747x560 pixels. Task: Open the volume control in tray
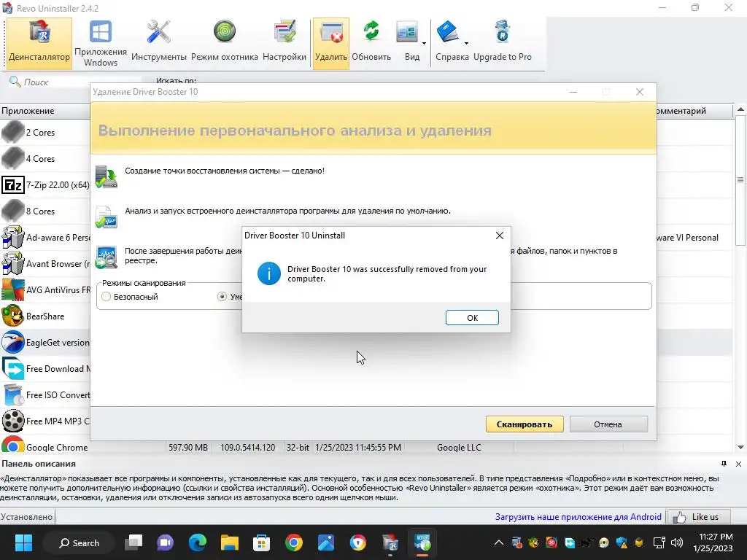676,542
